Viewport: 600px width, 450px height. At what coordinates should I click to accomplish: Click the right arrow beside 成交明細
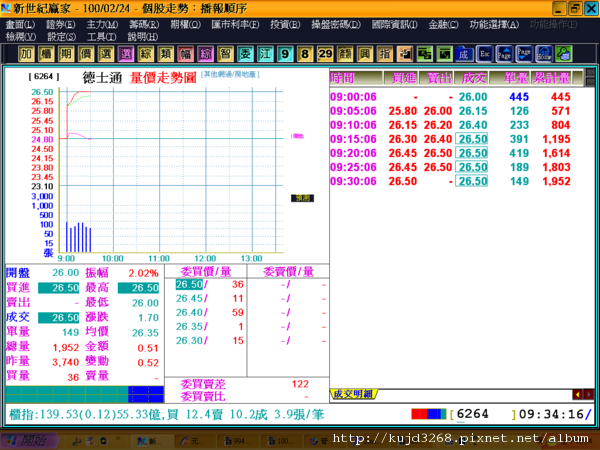[x=589, y=394]
